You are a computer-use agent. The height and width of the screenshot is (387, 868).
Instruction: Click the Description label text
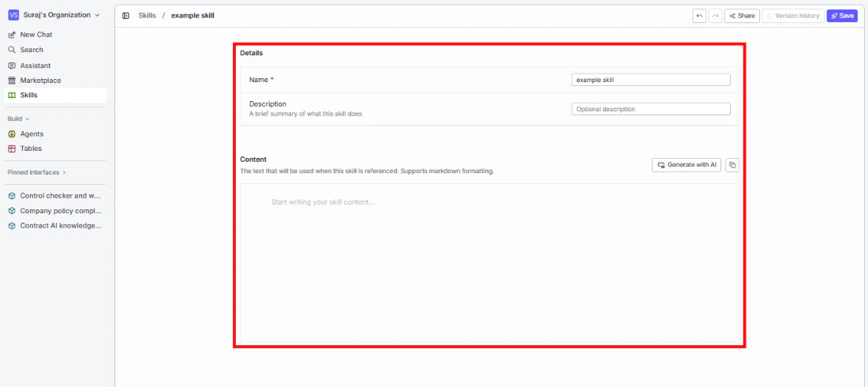click(x=268, y=103)
